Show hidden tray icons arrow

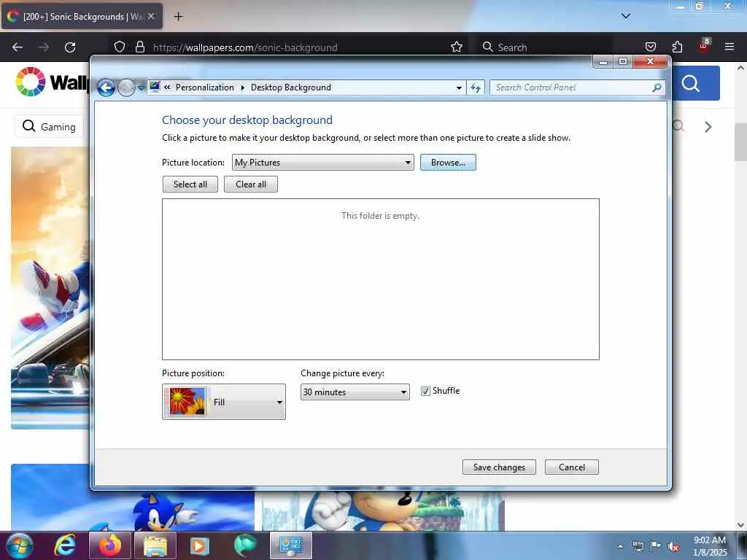[x=620, y=546]
